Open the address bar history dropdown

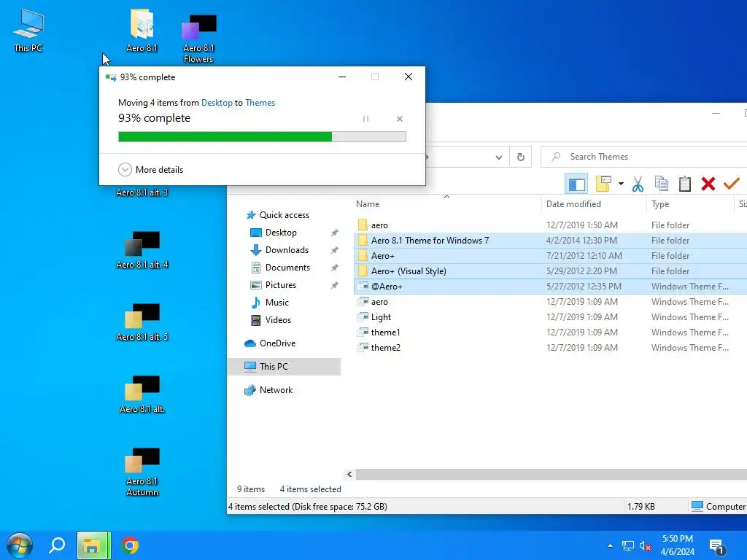pos(498,157)
